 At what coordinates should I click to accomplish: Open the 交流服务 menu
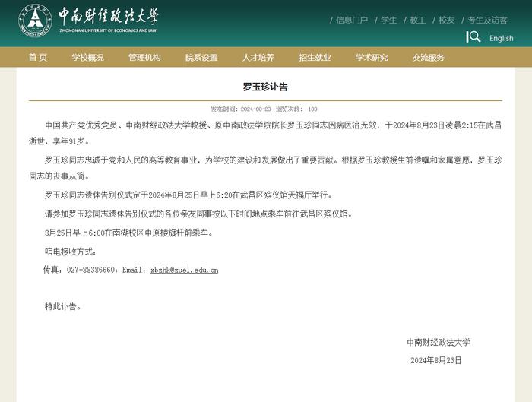click(x=428, y=57)
